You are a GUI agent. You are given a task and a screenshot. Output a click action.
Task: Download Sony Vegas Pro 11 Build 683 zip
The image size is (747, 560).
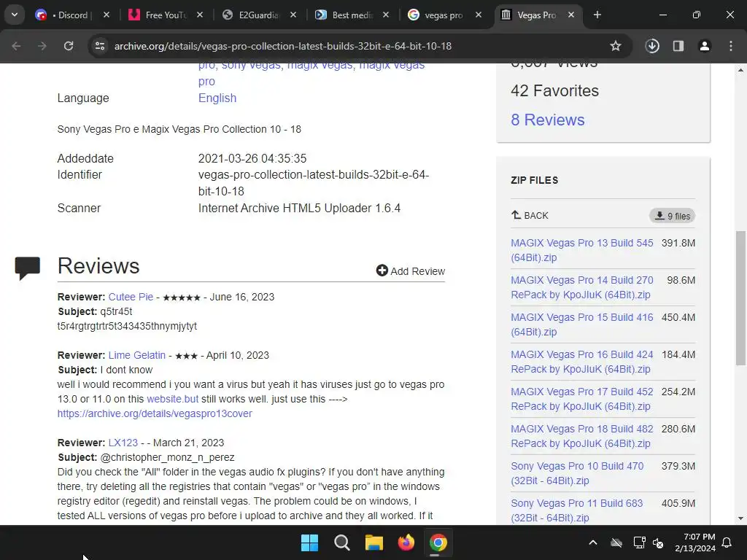coord(576,510)
